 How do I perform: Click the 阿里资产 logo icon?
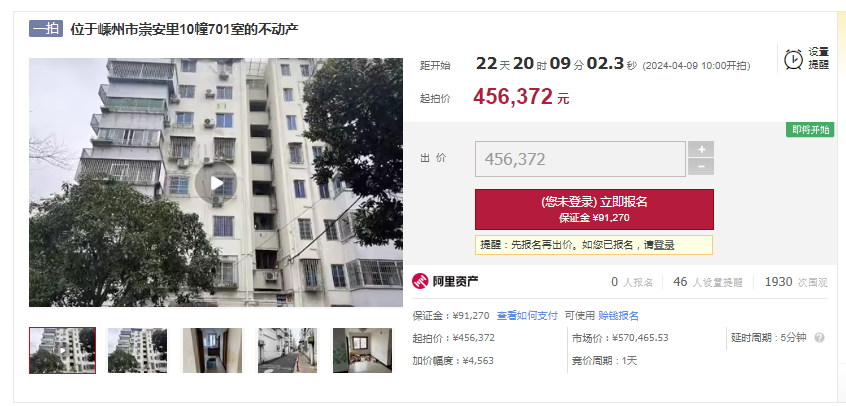point(420,281)
